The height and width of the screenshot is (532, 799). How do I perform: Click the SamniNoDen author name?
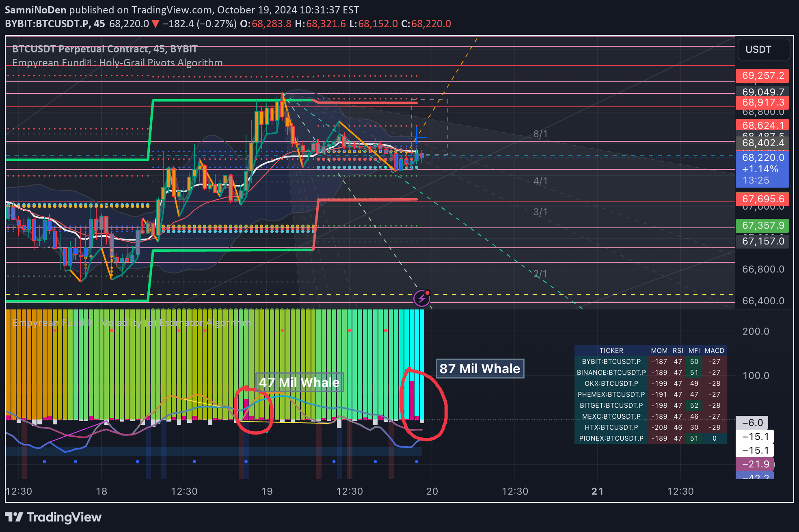[35, 10]
